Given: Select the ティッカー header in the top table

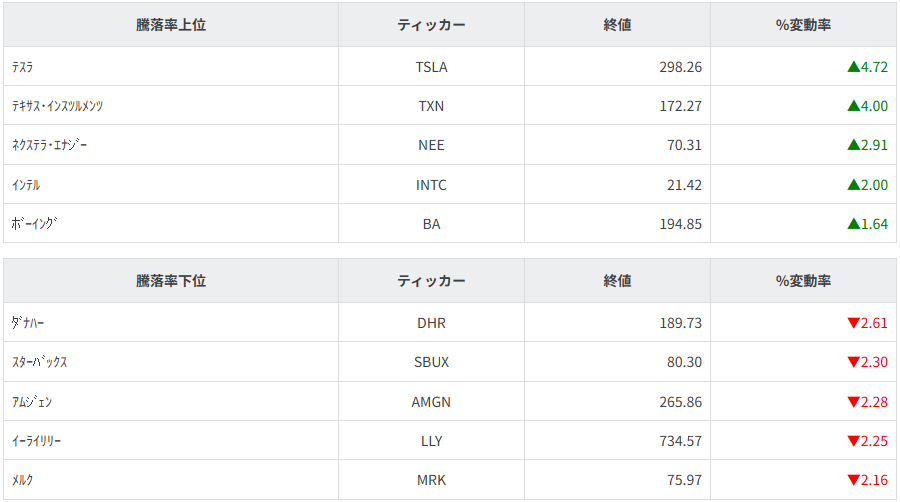Looking at the screenshot, I should [x=431, y=25].
